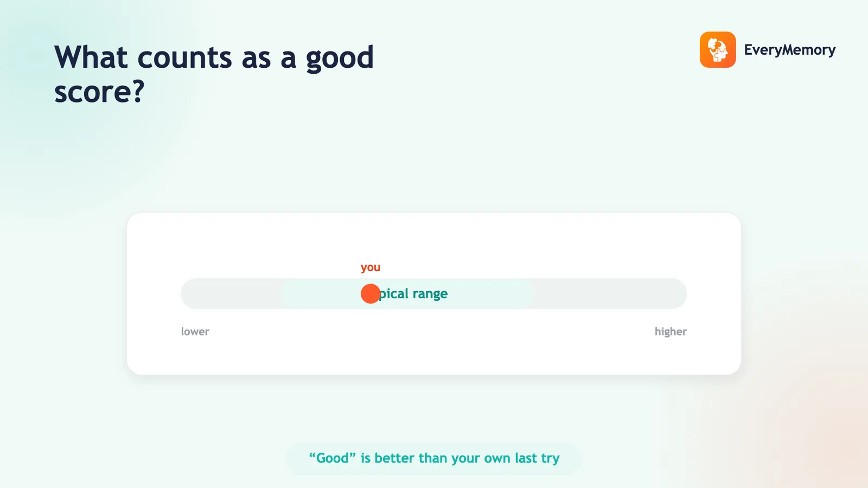Click the gray left end of the score track
868x488 pixels.
pos(231,294)
